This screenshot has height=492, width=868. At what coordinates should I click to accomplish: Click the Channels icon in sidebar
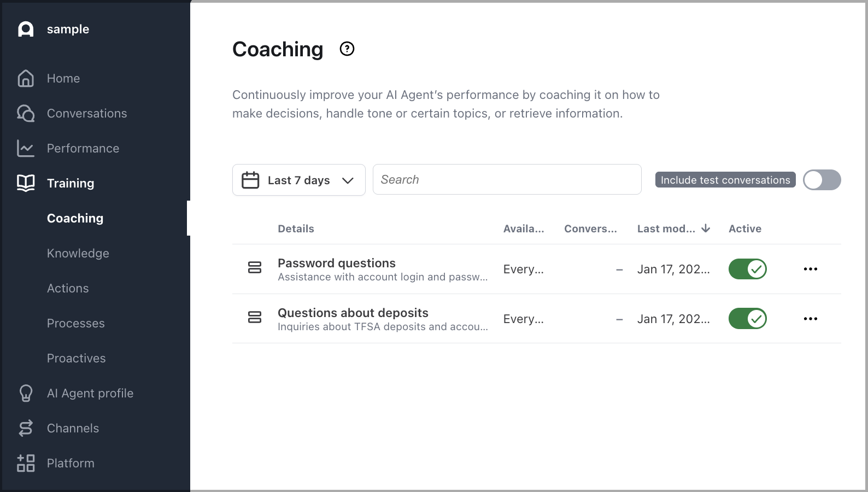(x=25, y=428)
